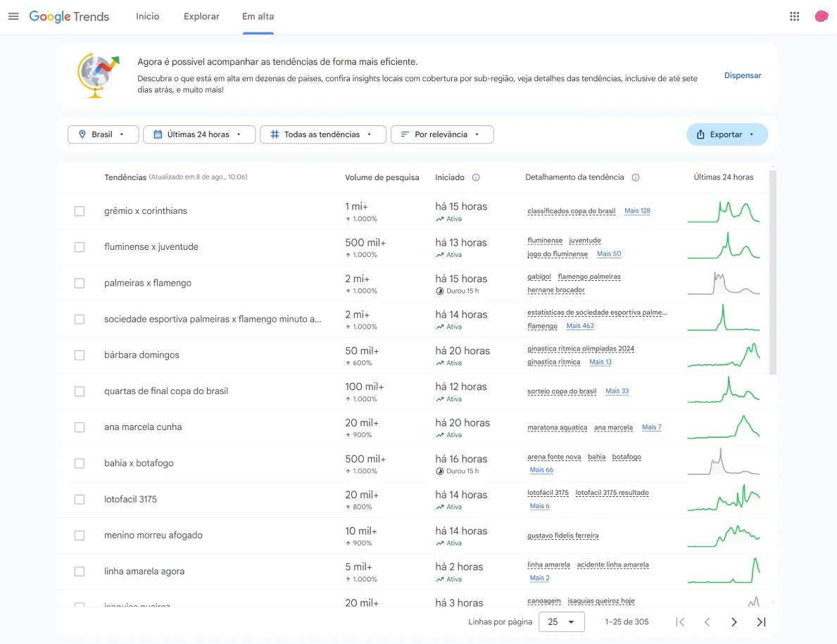The image size is (837, 644).
Task: Tick the bárbara domingos checkbox
Action: tap(80, 355)
